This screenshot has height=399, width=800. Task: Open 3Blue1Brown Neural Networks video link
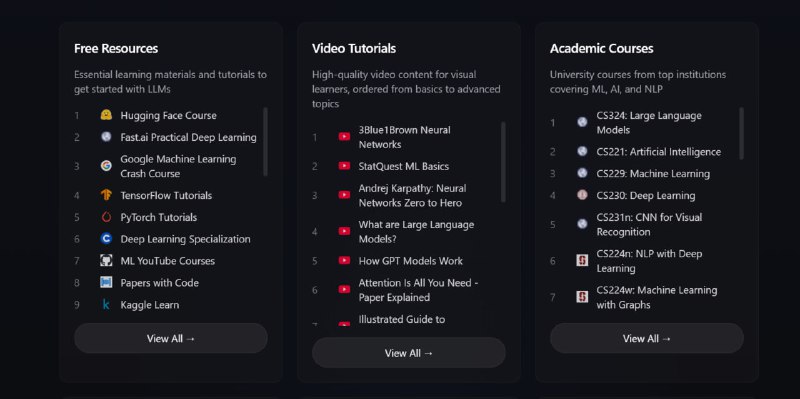coord(405,137)
